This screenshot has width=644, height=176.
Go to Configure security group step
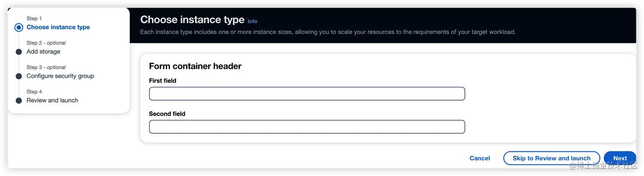[60, 76]
